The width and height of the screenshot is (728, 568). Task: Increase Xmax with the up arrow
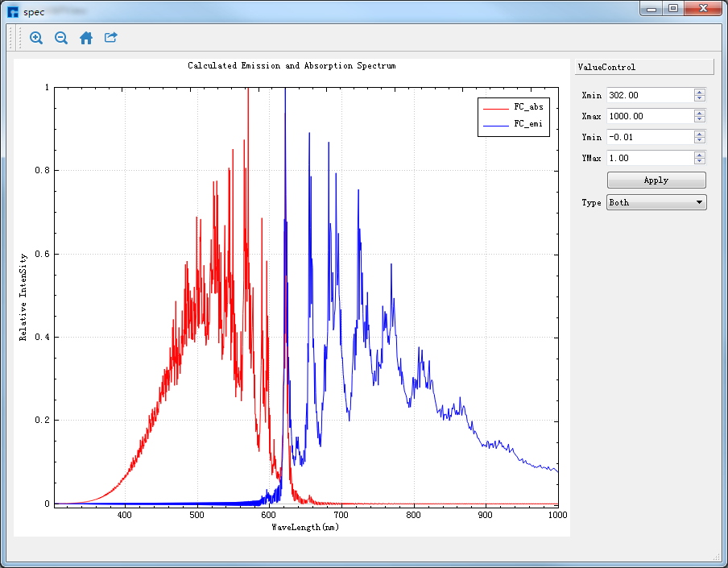tap(700, 113)
